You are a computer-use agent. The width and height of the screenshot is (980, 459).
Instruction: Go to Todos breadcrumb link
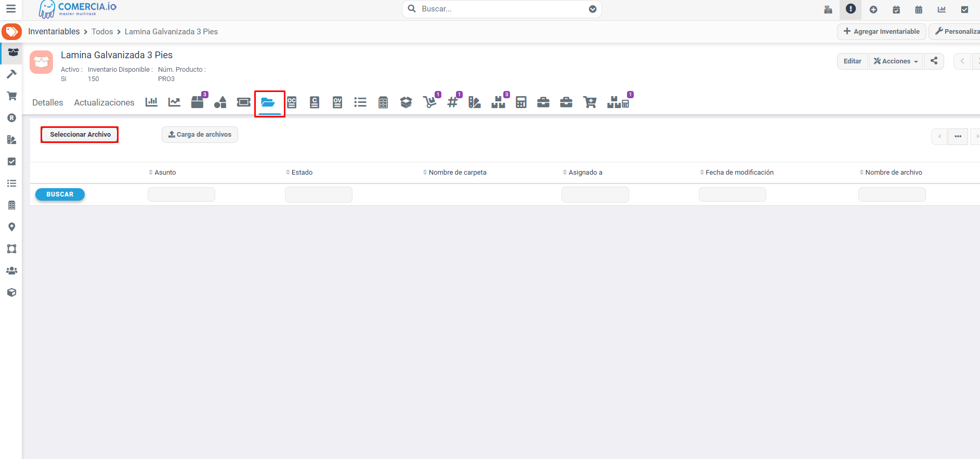[x=102, y=32]
